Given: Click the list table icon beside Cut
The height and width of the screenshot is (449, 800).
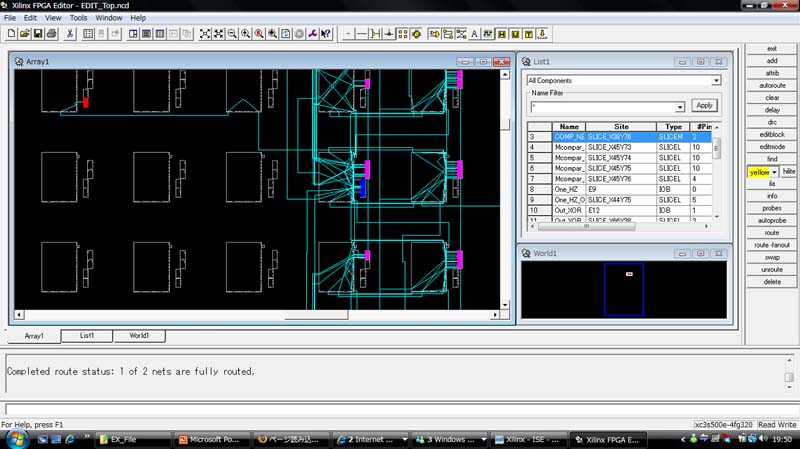Looking at the screenshot, I should pyautogui.click(x=88, y=34).
